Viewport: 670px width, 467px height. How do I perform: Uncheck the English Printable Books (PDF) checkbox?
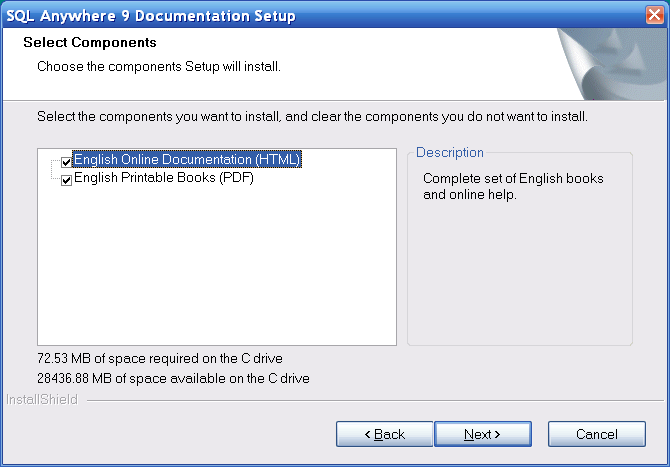[67, 180]
